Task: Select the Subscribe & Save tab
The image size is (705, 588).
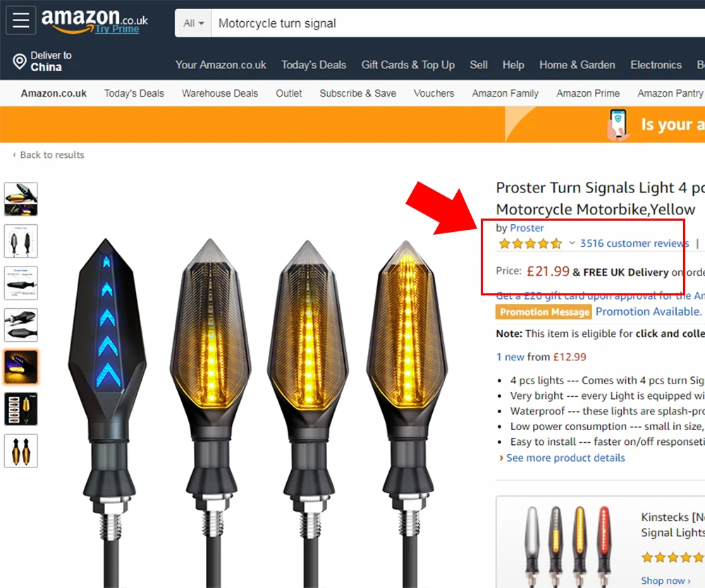Action: 358,94
